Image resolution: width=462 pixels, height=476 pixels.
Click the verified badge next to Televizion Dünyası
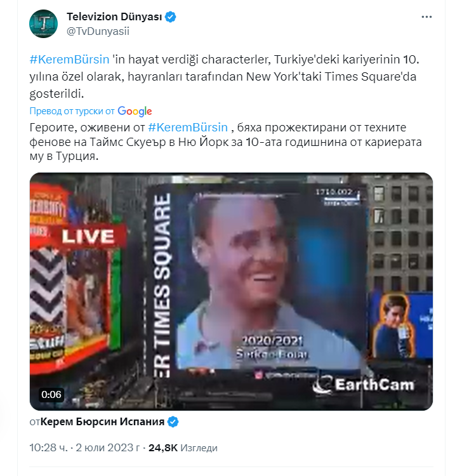171,17
